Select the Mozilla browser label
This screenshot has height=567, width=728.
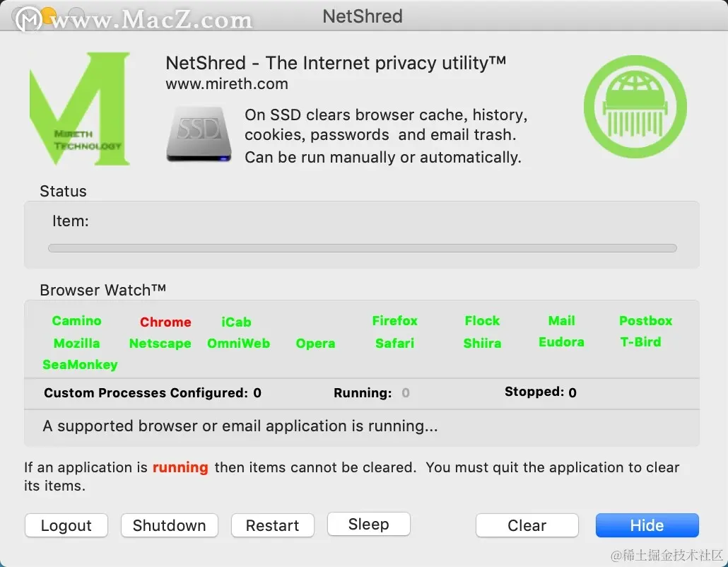[x=76, y=343]
